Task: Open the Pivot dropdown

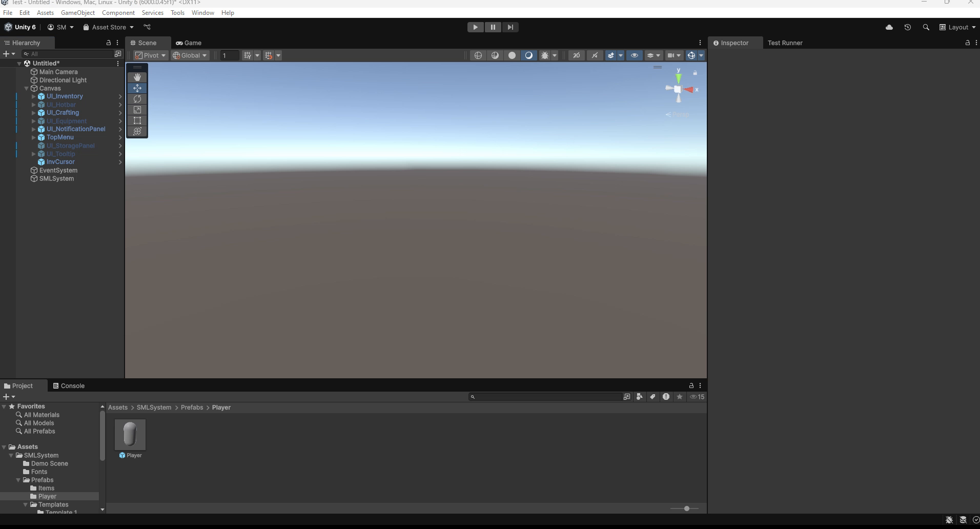Action: 151,55
